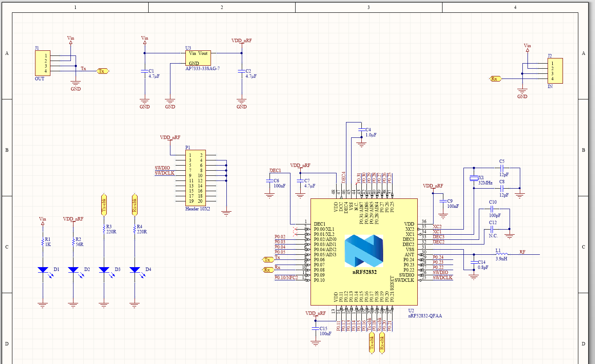Select capacitor C6 100nF
This screenshot has width=595, height=364.
269,181
